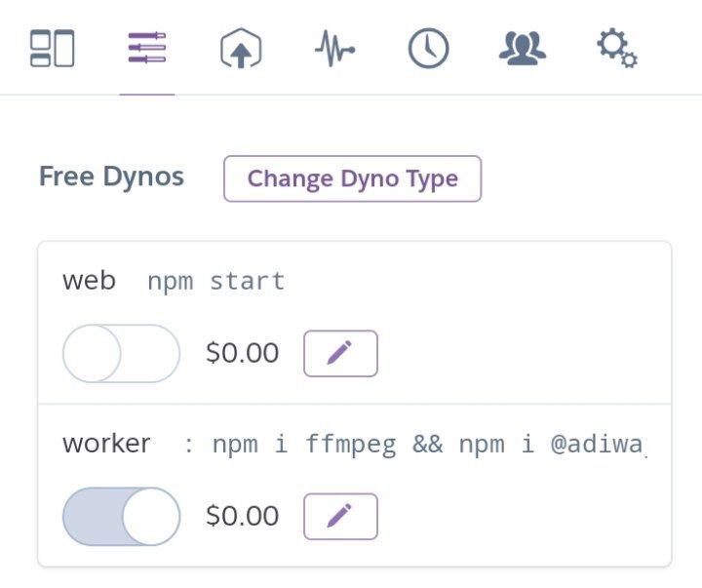
Task: Edit the web dyno with pencil icon
Action: [340, 353]
